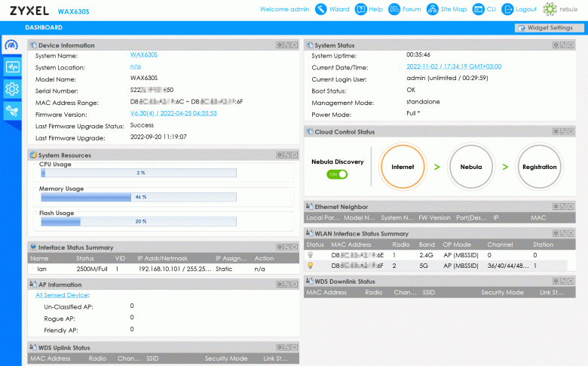Click the Wizard icon in header
588x366 pixels.
tap(320, 9)
